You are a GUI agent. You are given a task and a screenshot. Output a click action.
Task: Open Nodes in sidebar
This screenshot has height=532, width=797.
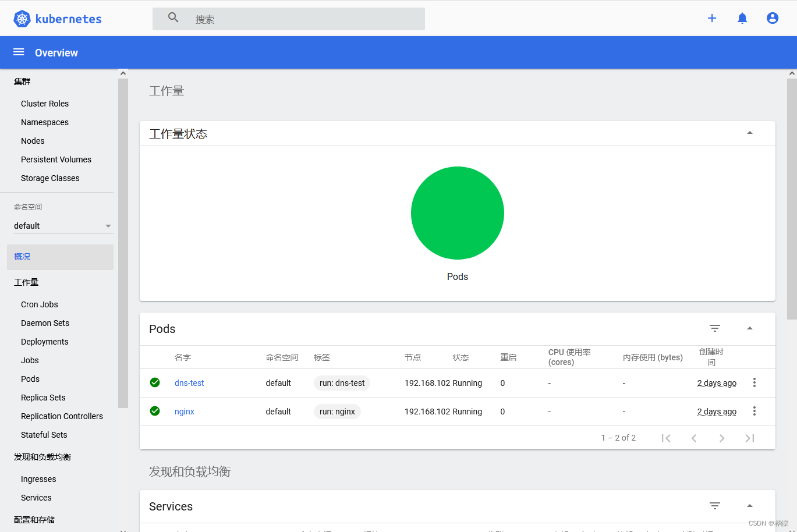[x=33, y=141]
